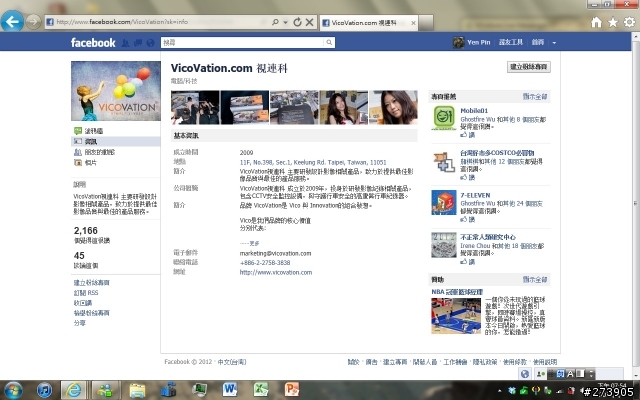Click the Facebook search magnifier button
Image resolution: width=640 pixels, height=400 pixels.
coord(329,42)
